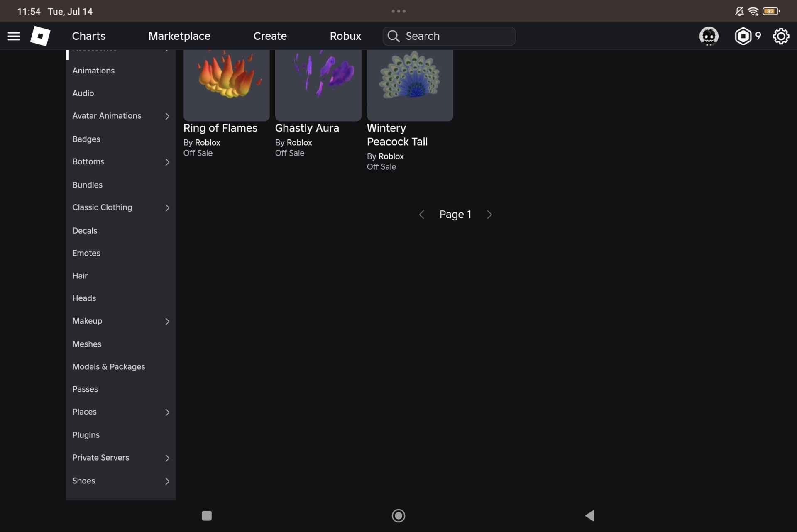
Task: Tap the three-dot handle at top center
Action: (398, 11)
